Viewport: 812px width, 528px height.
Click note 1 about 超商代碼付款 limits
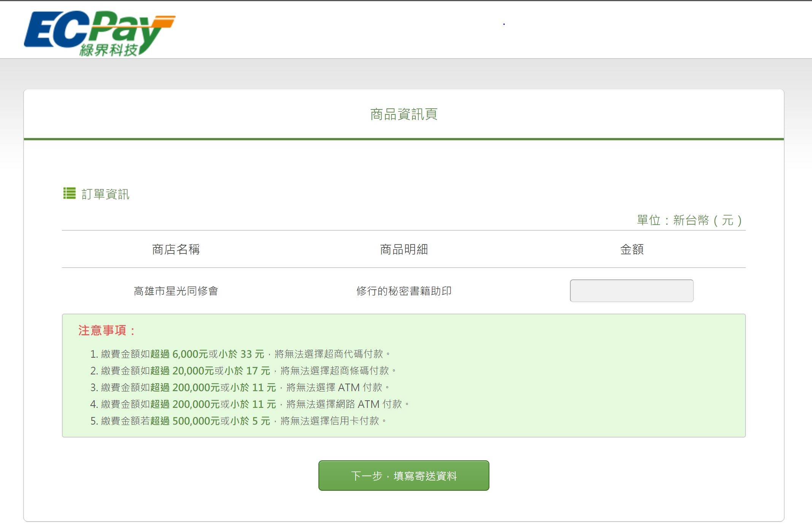point(240,354)
